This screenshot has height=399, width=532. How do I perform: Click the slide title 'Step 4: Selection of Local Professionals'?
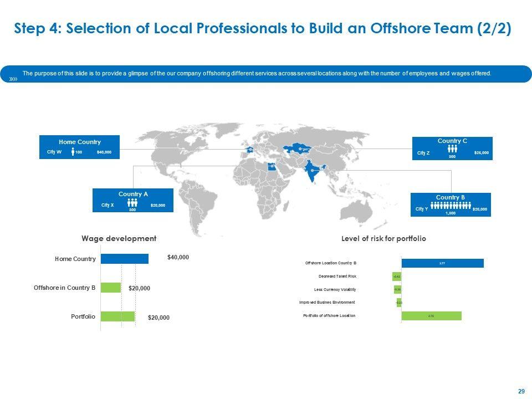(262, 28)
